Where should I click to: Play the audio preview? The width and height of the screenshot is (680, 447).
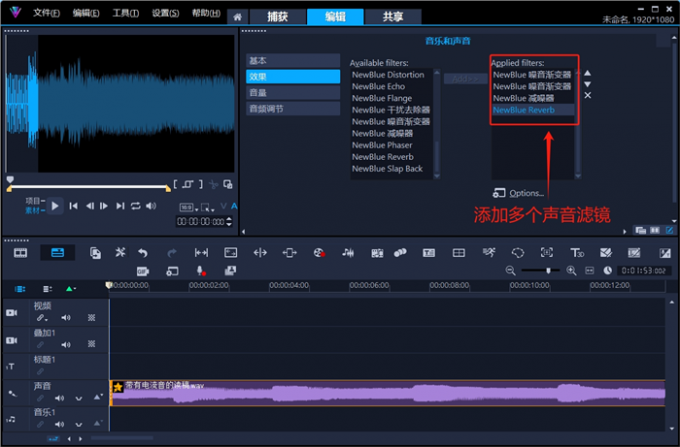click(55, 206)
